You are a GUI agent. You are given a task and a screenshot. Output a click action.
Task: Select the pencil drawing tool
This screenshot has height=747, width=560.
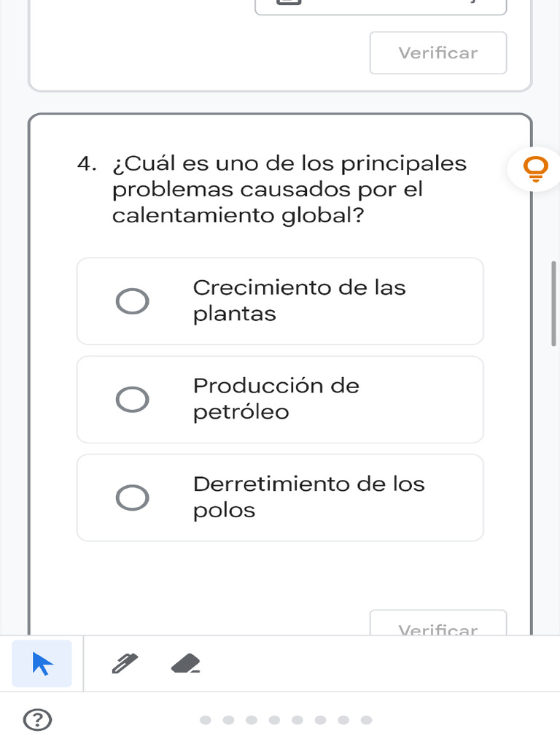tap(125, 664)
